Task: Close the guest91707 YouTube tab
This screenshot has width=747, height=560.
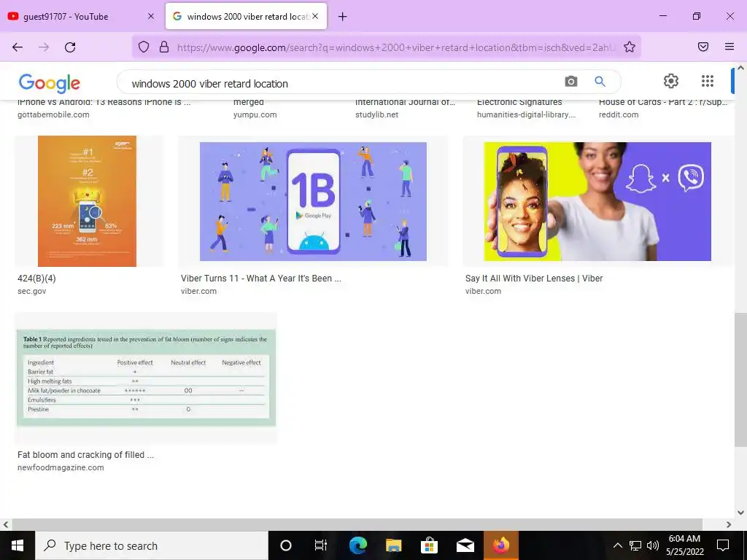Action: point(151,16)
